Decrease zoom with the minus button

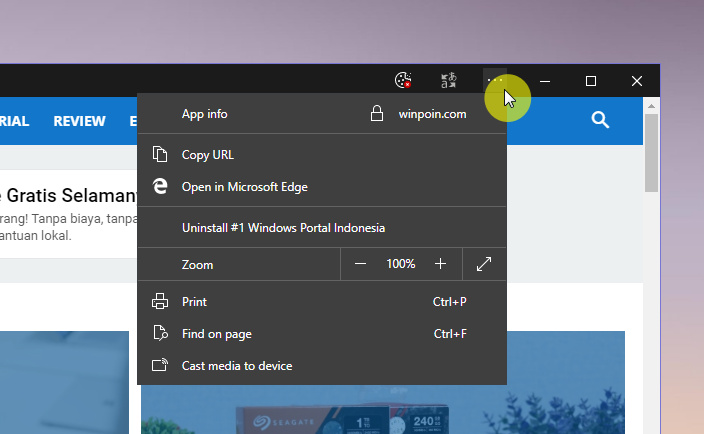[361, 264]
